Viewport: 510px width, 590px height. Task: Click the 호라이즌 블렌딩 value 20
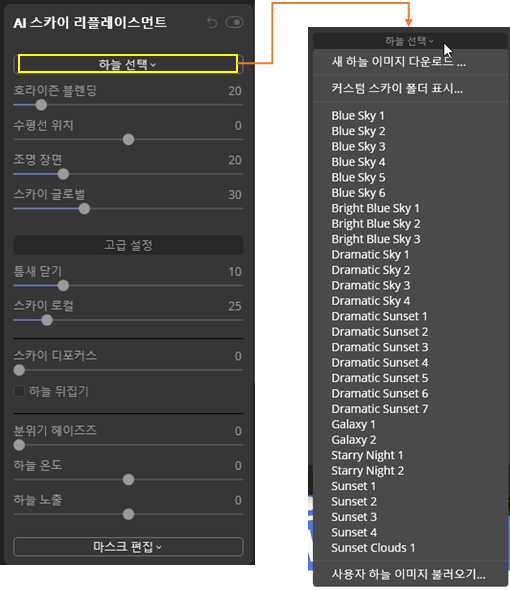[x=235, y=91]
